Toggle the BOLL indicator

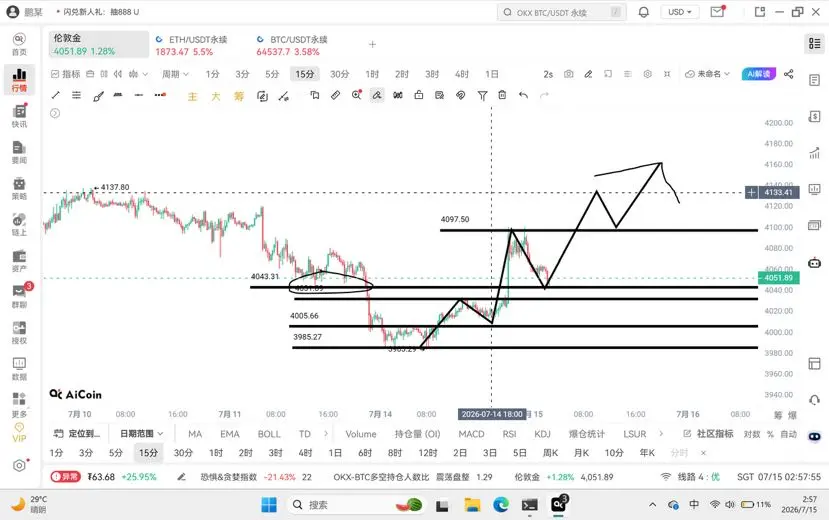pos(269,434)
